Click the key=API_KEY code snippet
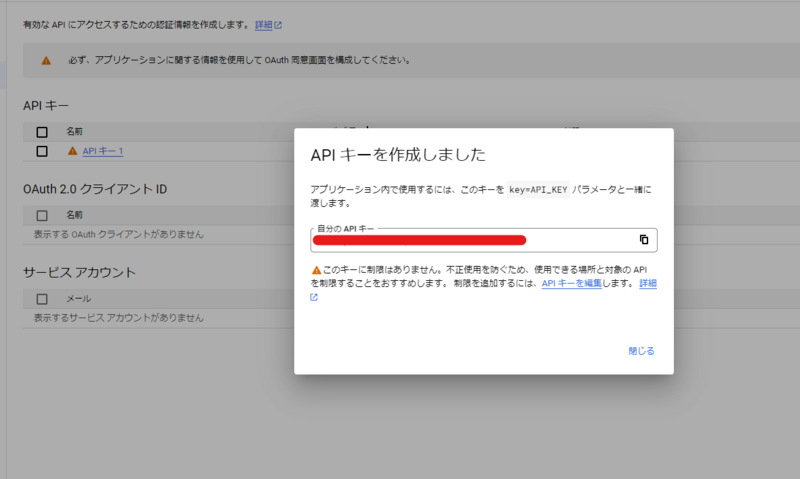The image size is (800, 479). coord(538,190)
